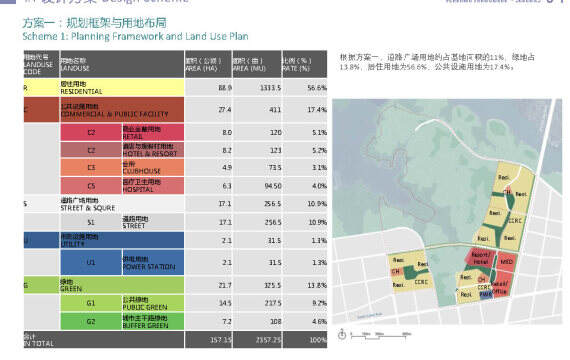Select the value '21.7' in the GREEN row
The width and height of the screenshot is (570, 360).
[x=225, y=285]
